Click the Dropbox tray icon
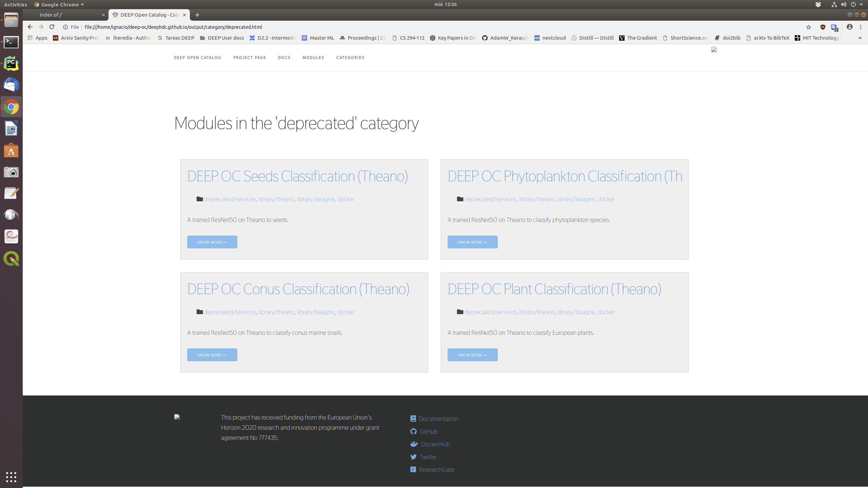This screenshot has height=488, width=868. 818,4
